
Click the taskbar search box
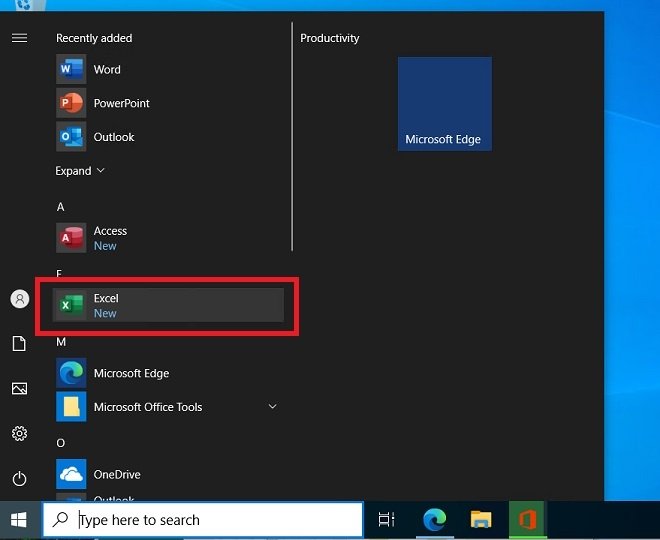tap(203, 520)
